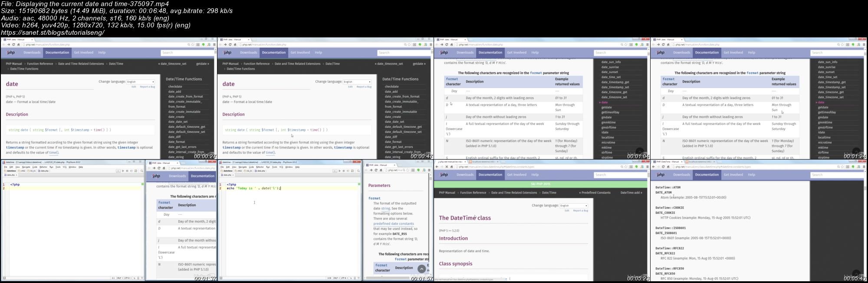Click the bookmark star in the 00:01:24 frame
This screenshot has width=868, height=283.
coord(842,44)
